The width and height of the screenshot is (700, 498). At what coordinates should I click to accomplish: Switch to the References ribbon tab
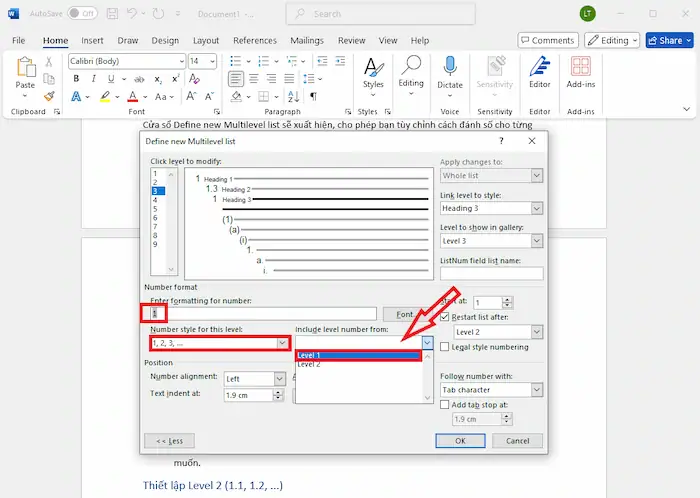point(254,41)
